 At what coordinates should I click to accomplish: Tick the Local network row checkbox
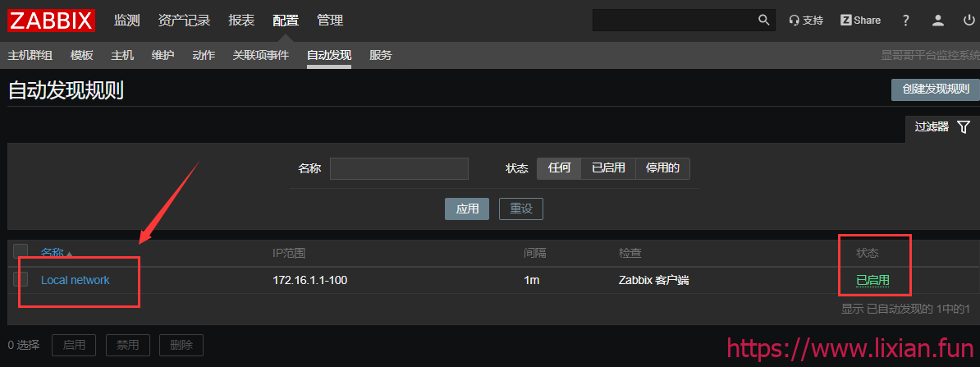point(21,279)
